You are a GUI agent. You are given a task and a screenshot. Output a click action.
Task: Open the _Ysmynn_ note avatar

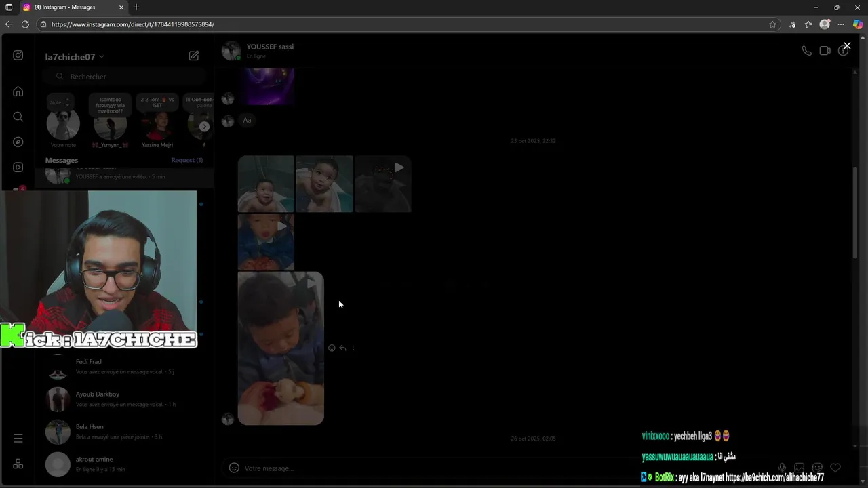(x=110, y=126)
